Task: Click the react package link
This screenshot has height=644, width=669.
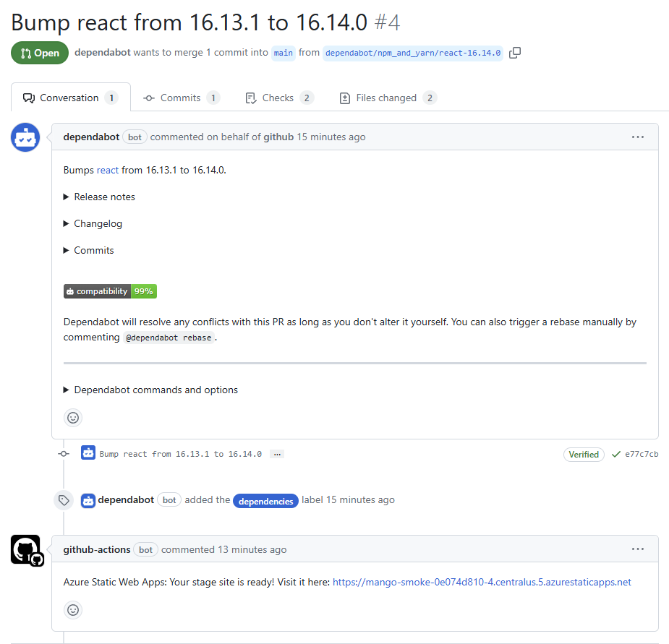Action: point(108,170)
